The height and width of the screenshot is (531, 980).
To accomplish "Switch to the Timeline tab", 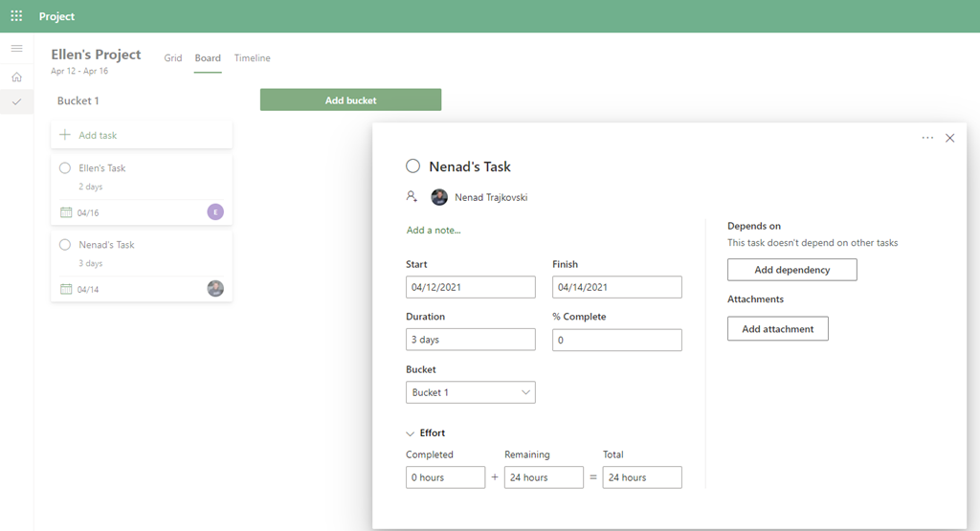I will click(253, 58).
